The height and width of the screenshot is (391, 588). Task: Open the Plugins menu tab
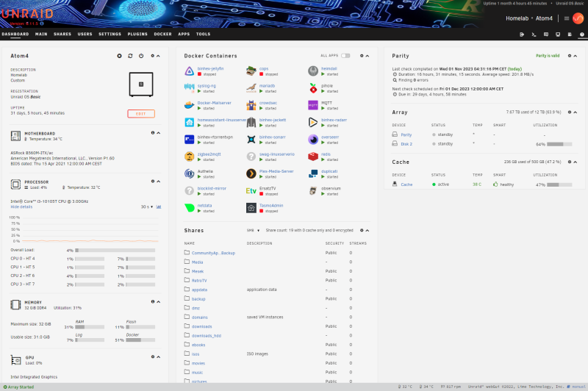click(137, 34)
